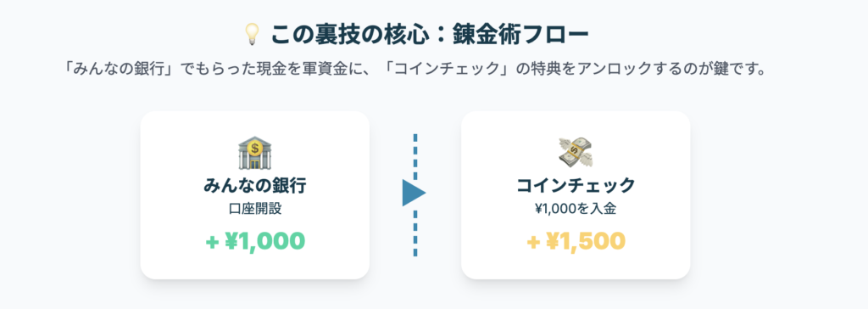This screenshot has height=309, width=868.
Task: Select the みんなの銀行 card title
Action: (x=254, y=186)
